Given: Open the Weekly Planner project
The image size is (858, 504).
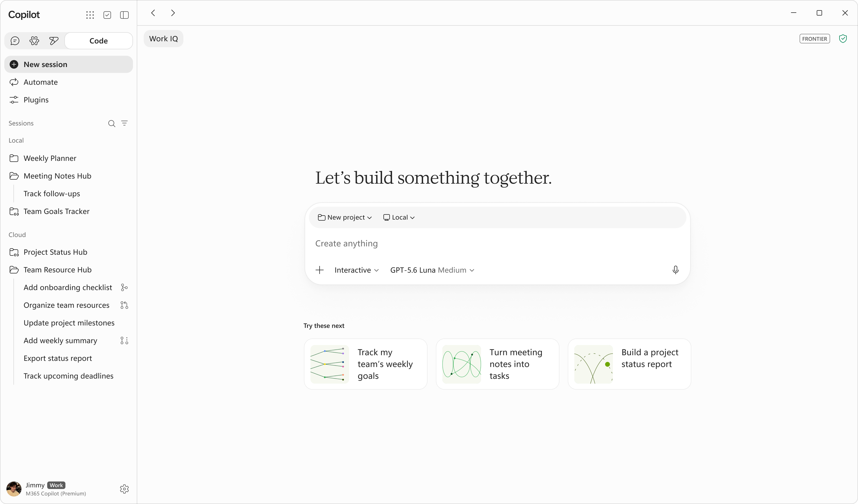Looking at the screenshot, I should click(x=68, y=158).
